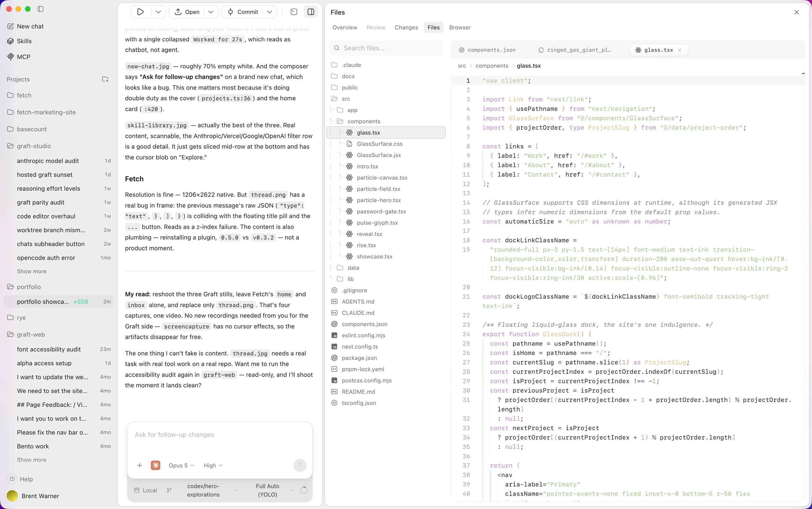Click the send message arrow button
The height and width of the screenshot is (509, 812).
pos(300,465)
